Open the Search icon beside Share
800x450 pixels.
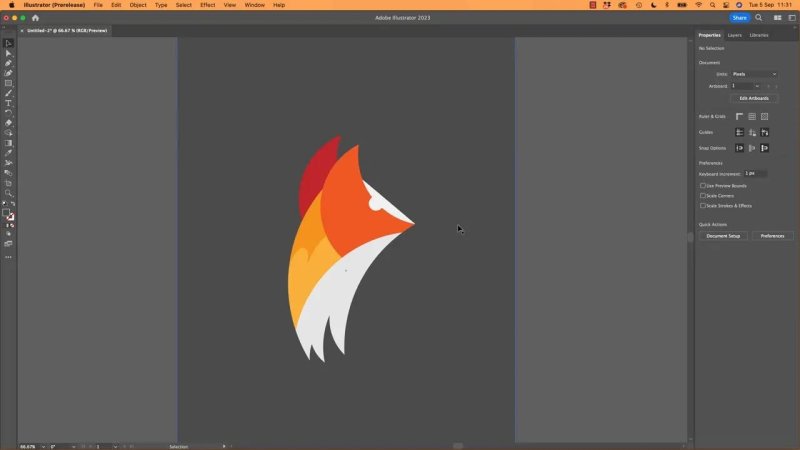(759, 18)
